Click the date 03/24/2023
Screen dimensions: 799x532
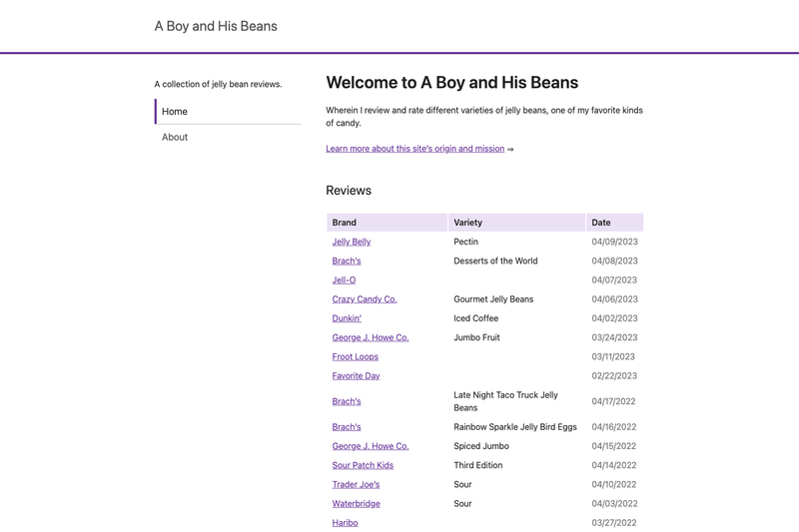click(x=614, y=337)
